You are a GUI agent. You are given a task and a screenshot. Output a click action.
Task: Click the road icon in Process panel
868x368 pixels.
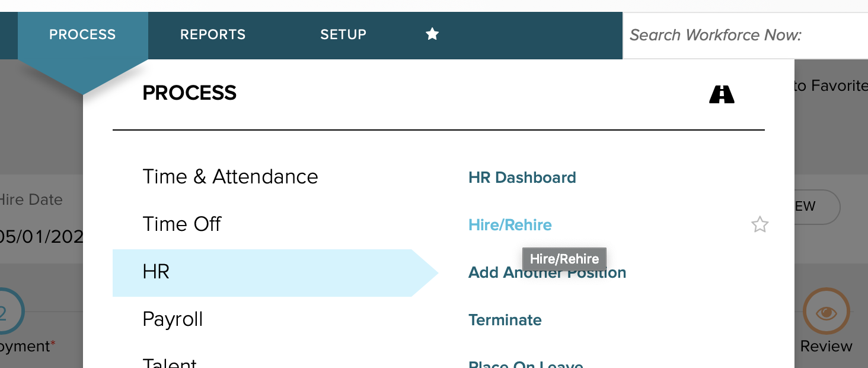click(x=722, y=94)
